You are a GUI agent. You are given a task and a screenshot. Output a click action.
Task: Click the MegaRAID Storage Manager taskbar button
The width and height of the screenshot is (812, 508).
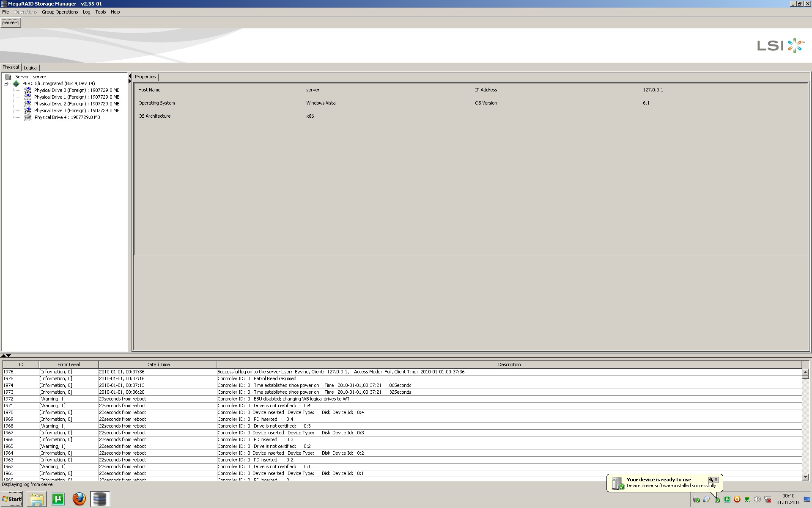tap(100, 500)
